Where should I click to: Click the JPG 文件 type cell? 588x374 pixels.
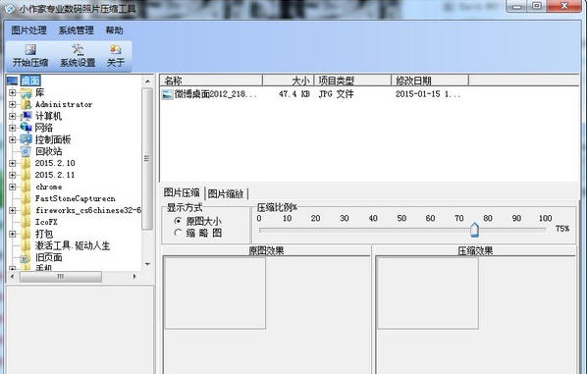click(x=336, y=94)
